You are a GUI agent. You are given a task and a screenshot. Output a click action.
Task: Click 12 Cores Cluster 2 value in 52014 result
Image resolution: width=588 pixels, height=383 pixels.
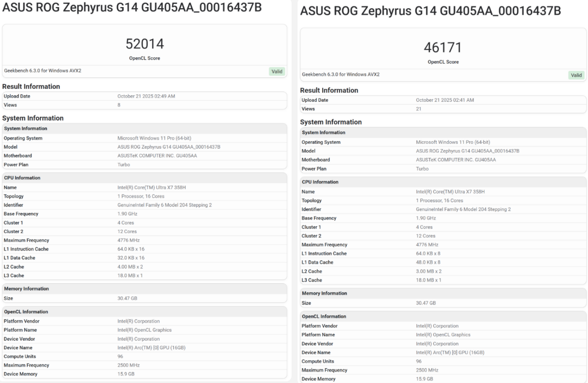click(x=127, y=232)
